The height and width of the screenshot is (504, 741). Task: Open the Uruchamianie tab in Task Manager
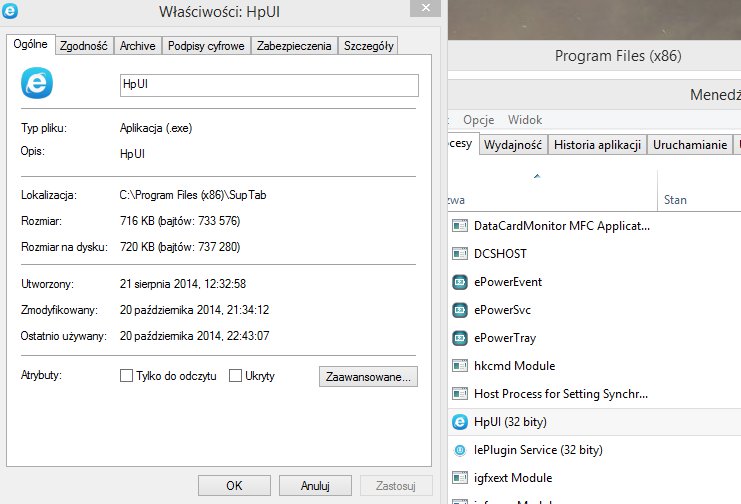click(690, 145)
